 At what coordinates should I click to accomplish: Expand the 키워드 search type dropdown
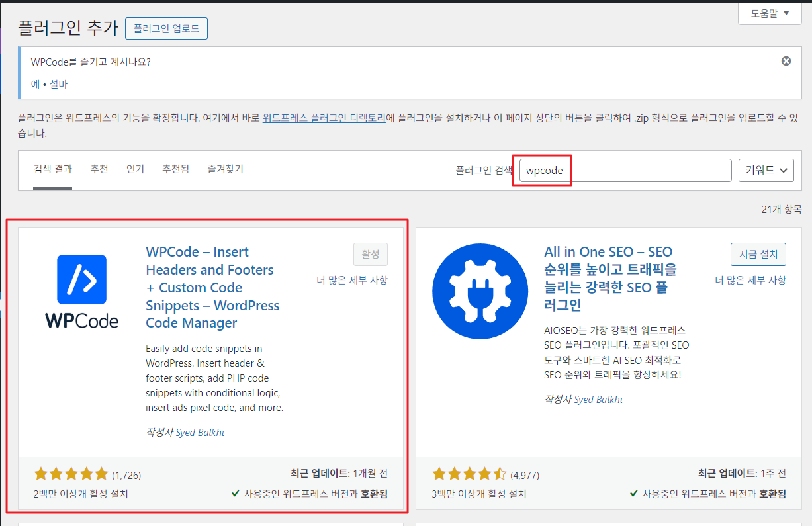click(x=766, y=170)
